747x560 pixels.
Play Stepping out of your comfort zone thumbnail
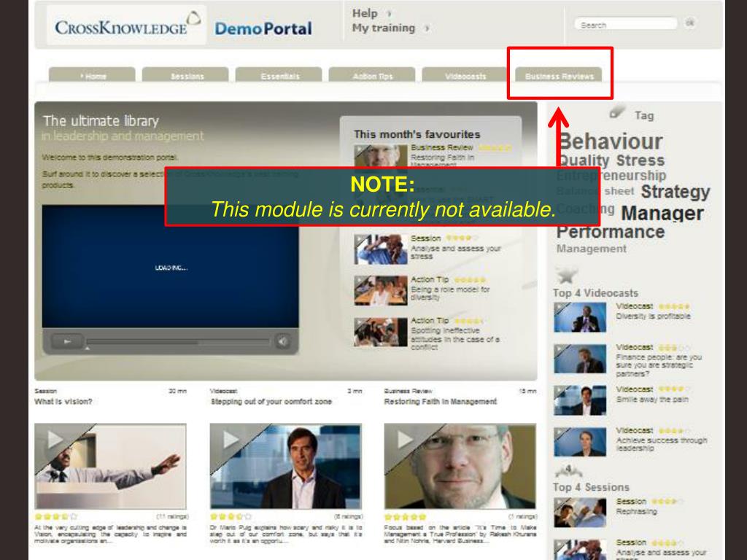click(x=285, y=466)
